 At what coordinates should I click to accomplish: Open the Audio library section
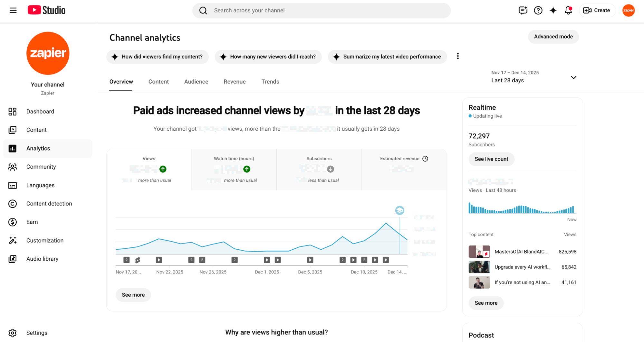pyautogui.click(x=42, y=259)
